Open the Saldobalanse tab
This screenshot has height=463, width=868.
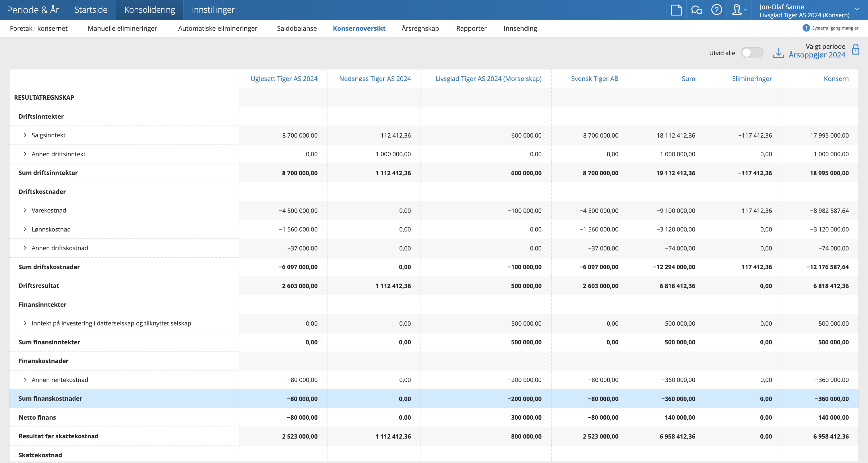click(x=297, y=28)
